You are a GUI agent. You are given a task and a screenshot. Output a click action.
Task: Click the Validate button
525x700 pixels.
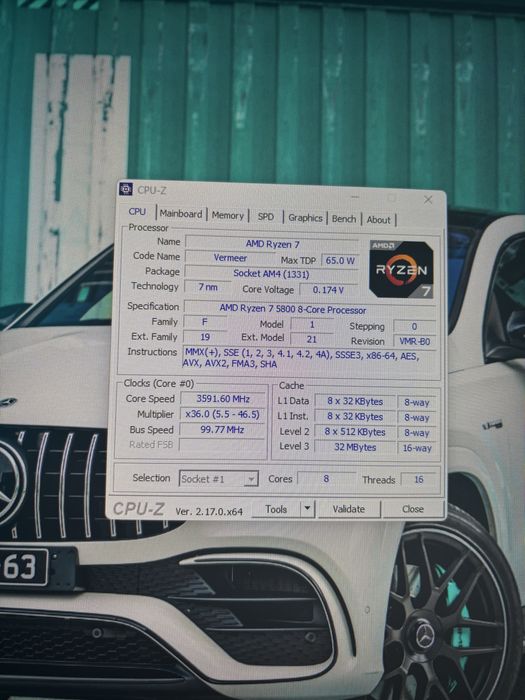(x=349, y=509)
